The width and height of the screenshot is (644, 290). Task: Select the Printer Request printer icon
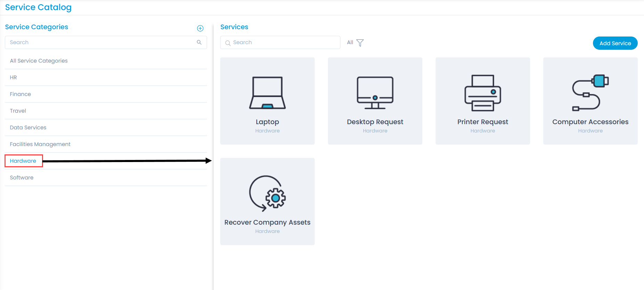coord(482,93)
